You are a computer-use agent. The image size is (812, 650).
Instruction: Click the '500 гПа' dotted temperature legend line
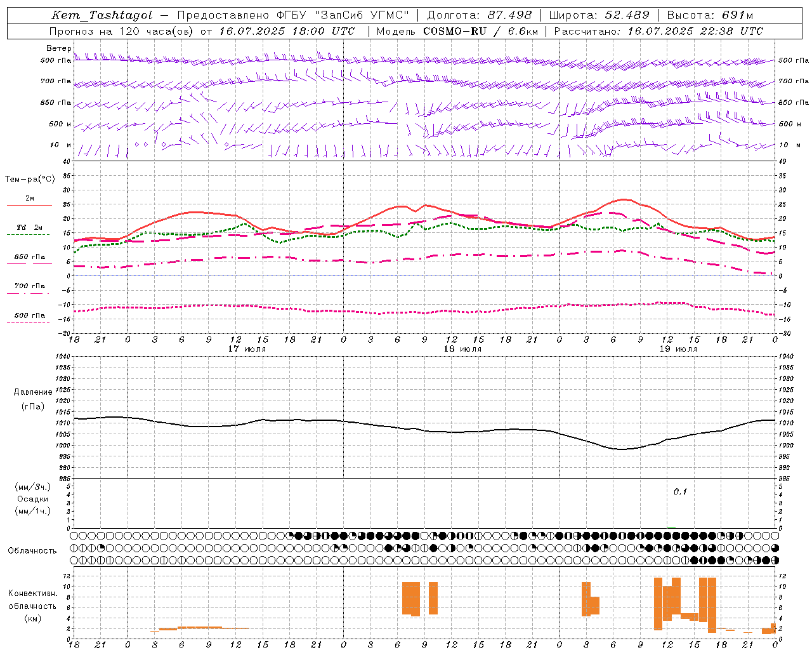coord(29,322)
